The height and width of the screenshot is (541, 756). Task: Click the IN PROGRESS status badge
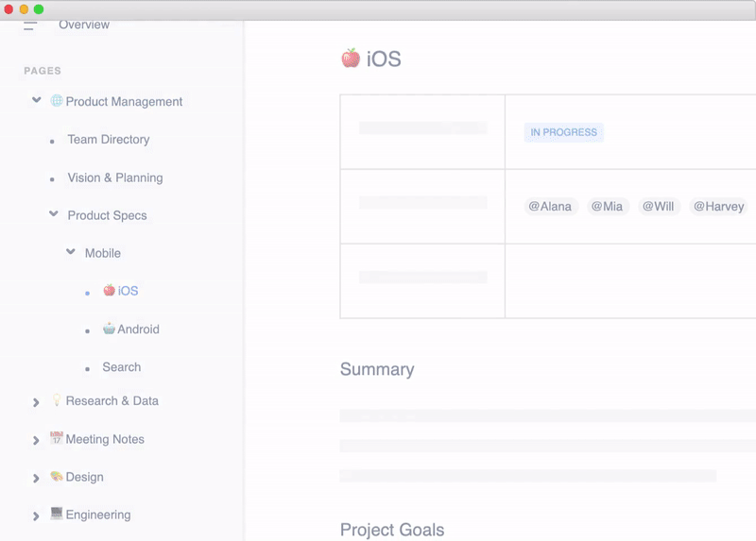tap(563, 132)
